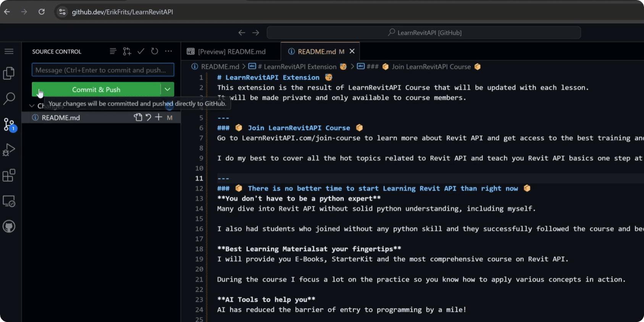Click the checkmark commit icon

(x=141, y=51)
